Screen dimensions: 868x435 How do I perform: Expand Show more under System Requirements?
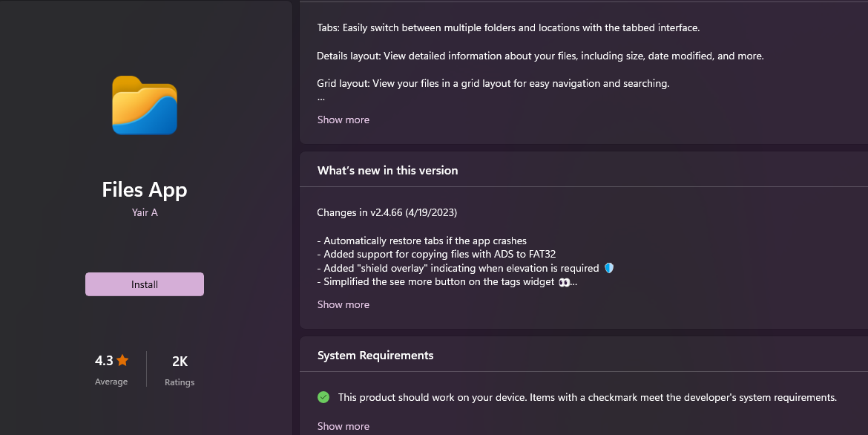coord(343,426)
